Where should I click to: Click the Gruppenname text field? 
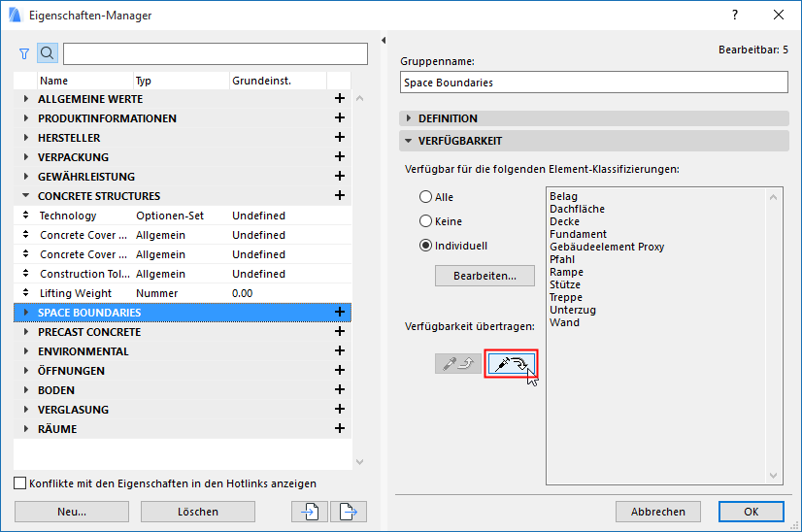[x=593, y=83]
